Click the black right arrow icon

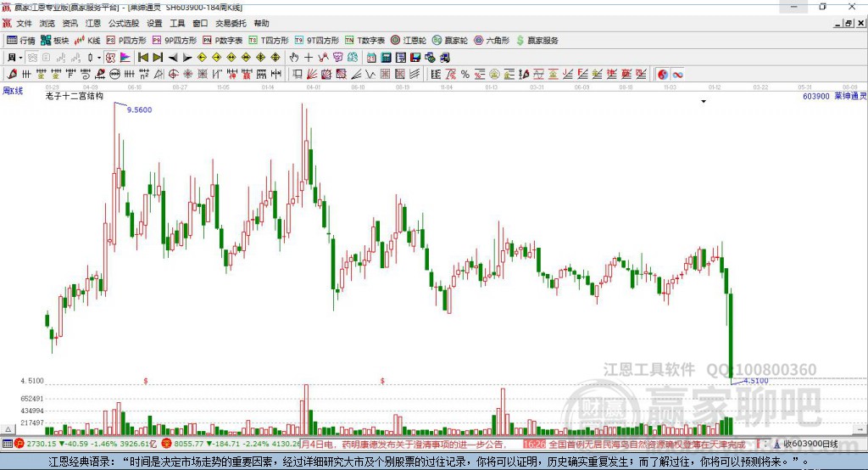pyautogui.click(x=187, y=58)
